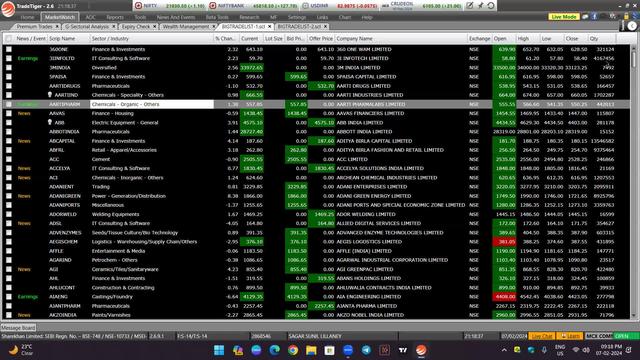
Task: Tick checkbox for 3IINFOLTD row
Action: click(9, 58)
